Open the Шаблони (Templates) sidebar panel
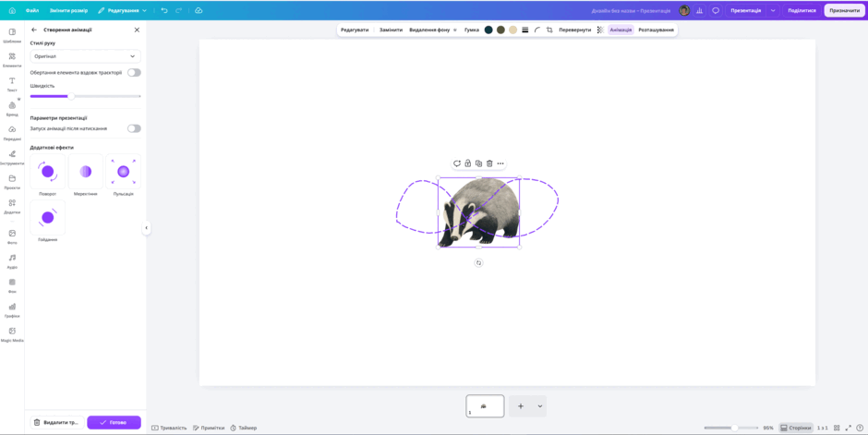This screenshot has width=868, height=435. [x=12, y=35]
